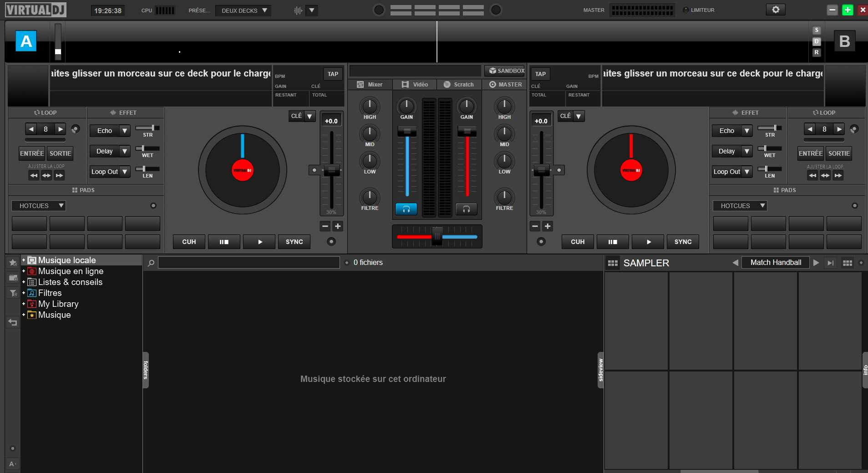The height and width of the screenshot is (473, 868).
Task: Click the CUH button on deck B
Action: tap(578, 242)
